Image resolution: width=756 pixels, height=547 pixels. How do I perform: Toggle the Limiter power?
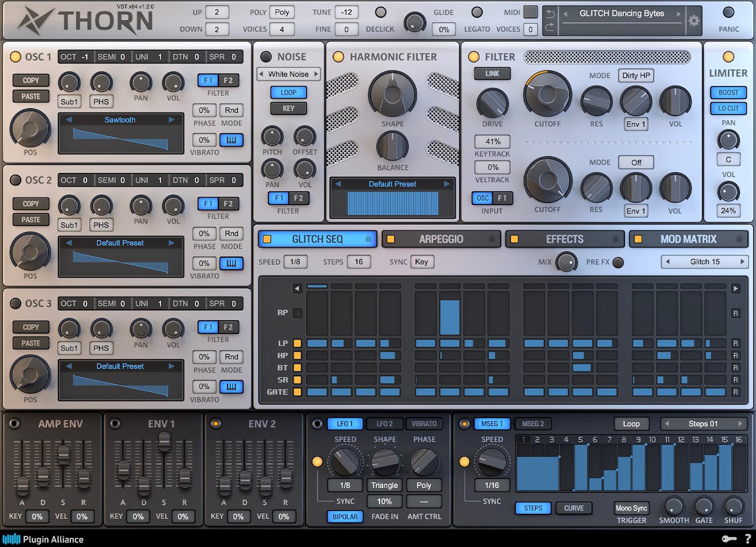(x=728, y=57)
